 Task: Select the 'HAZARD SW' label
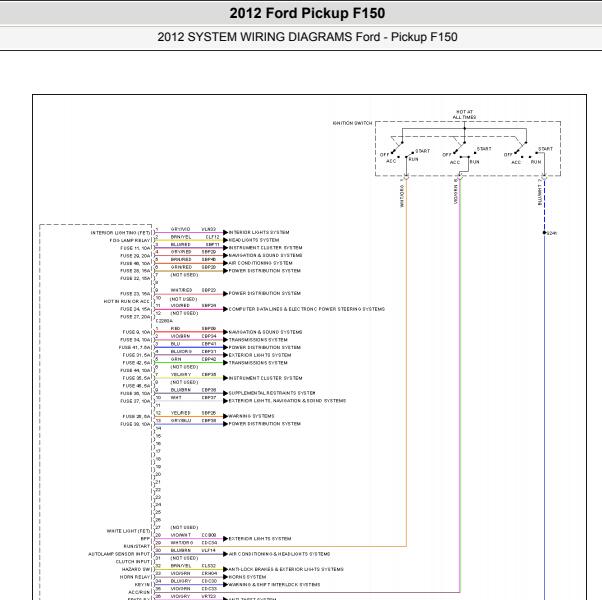136,569
